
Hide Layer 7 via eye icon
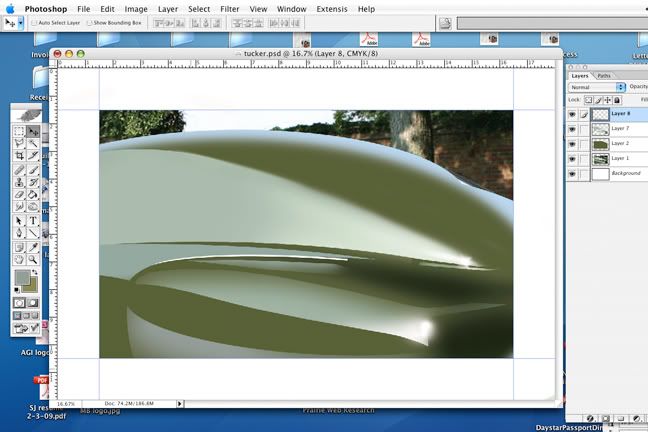[572, 129]
